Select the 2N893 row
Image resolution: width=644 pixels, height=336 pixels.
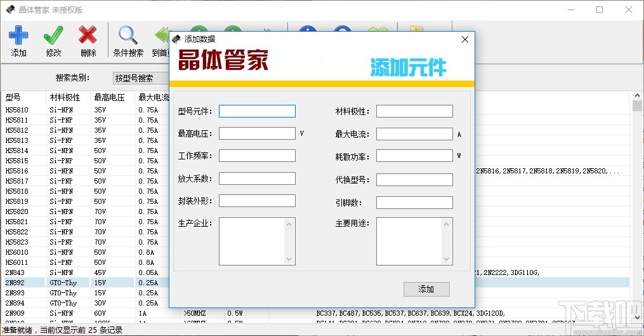[x=85, y=293]
